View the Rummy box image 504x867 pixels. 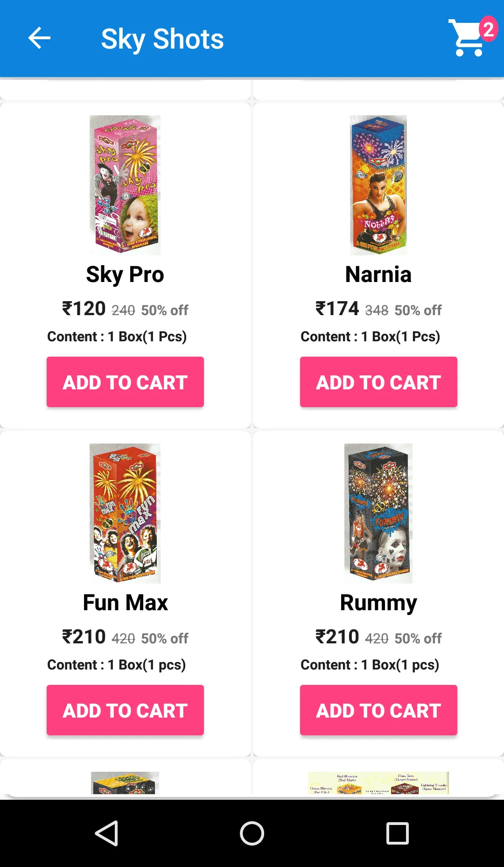click(x=378, y=513)
